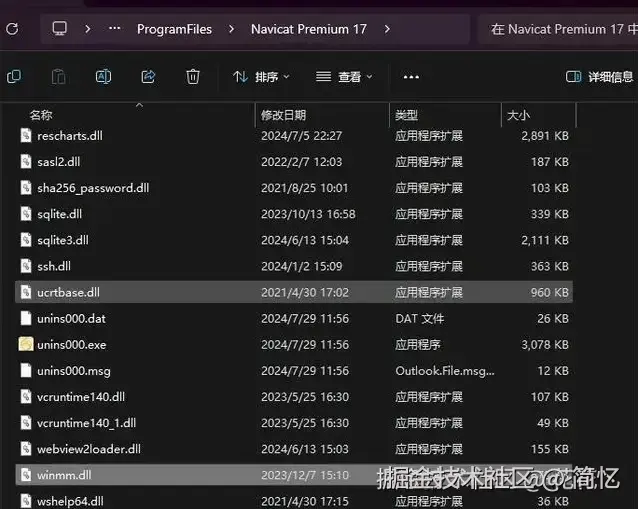This screenshot has height=509, width=638.
Task: Select the sqlite3.dll file name
Action: click(x=63, y=240)
